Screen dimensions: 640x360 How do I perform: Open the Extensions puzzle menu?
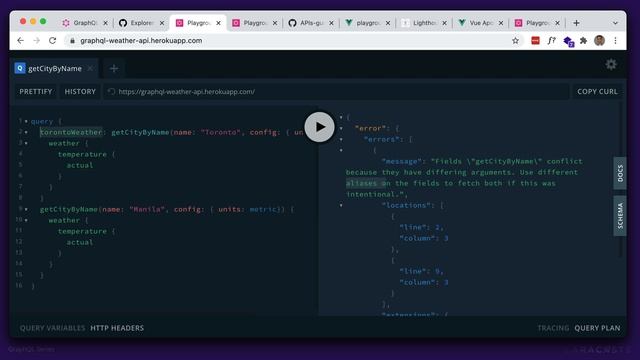[584, 40]
